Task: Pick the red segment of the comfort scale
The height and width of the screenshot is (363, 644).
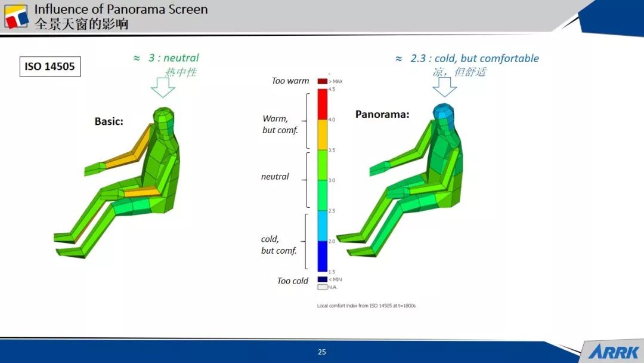Action: coord(322,104)
